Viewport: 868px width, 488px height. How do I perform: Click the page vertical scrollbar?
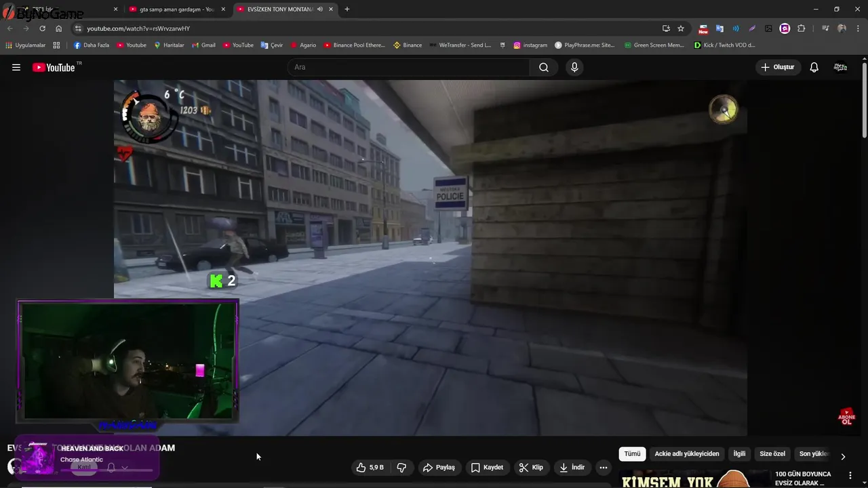coord(864,100)
